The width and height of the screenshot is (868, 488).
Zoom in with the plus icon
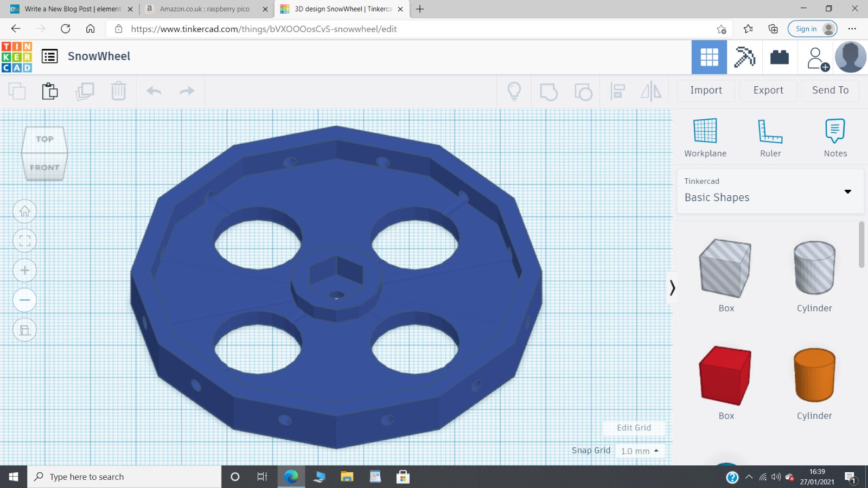[x=25, y=271]
